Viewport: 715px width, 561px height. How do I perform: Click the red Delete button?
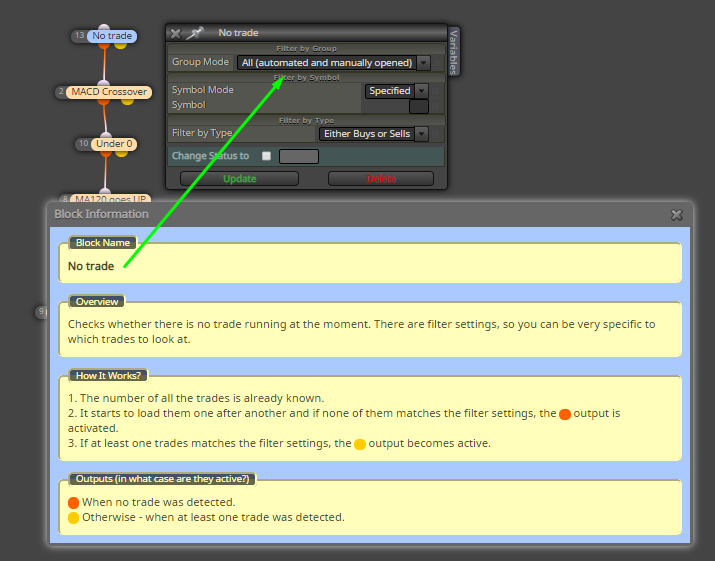coord(381,179)
